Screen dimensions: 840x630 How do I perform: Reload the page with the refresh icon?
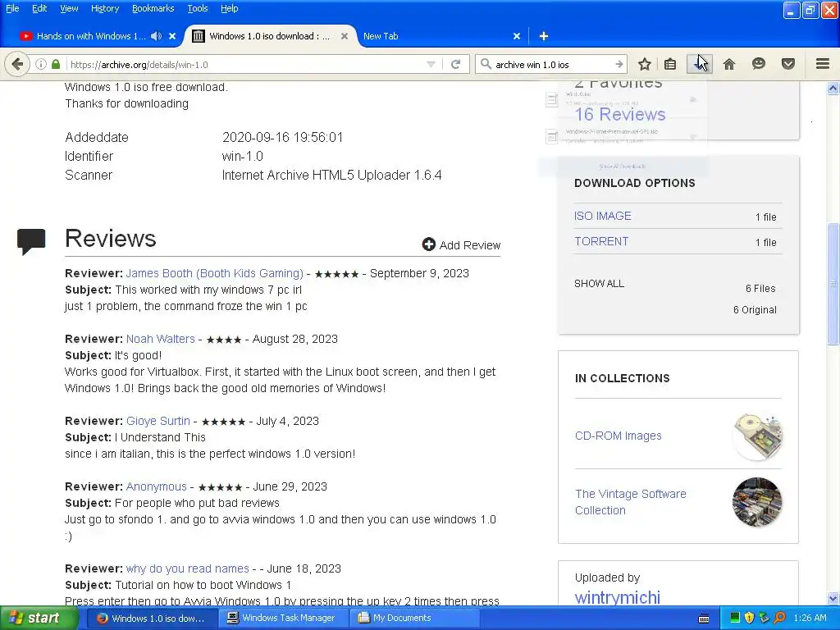point(456,64)
